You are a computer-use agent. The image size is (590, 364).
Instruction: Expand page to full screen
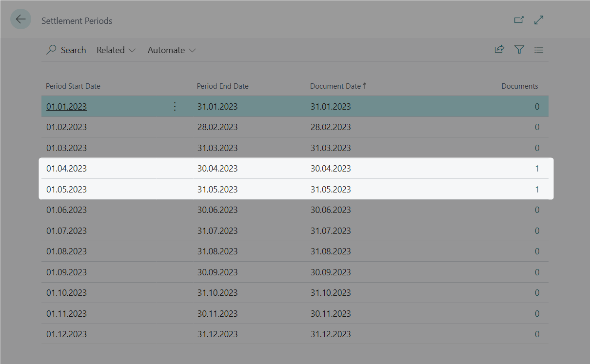pyautogui.click(x=539, y=20)
